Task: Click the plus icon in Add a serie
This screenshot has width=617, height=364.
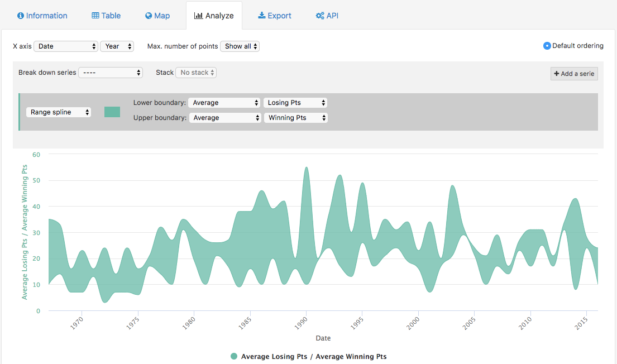Action: pos(557,74)
